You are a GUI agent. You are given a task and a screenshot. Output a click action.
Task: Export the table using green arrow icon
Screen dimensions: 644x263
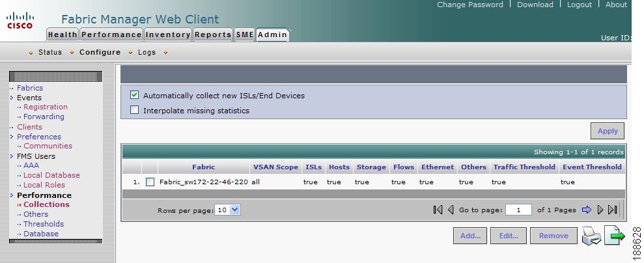coord(615,236)
